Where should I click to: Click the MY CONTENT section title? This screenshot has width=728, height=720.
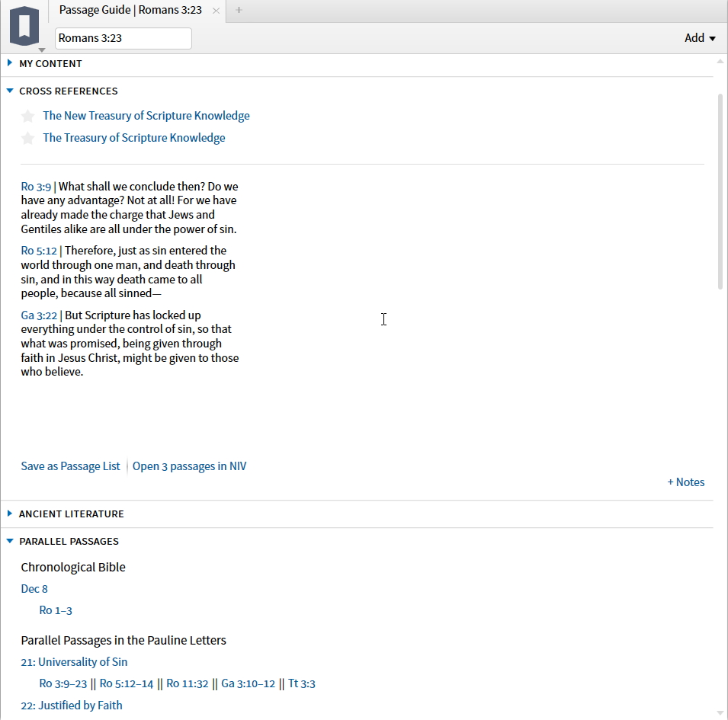50,63
